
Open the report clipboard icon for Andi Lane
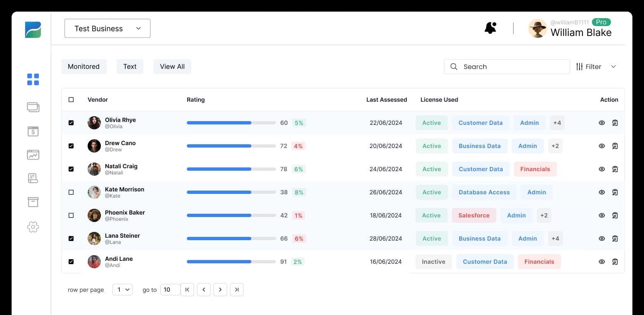615,262
